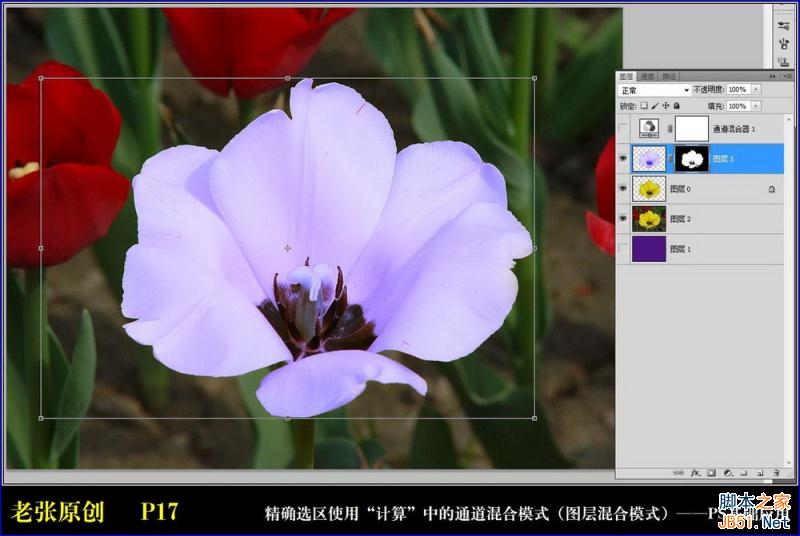The image size is (800, 536).
Task: Open the Brush presets panel icon
Action: [783, 25]
